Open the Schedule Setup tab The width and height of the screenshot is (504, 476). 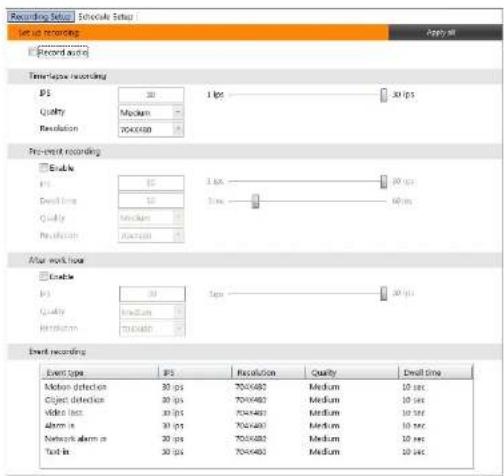[105, 17]
